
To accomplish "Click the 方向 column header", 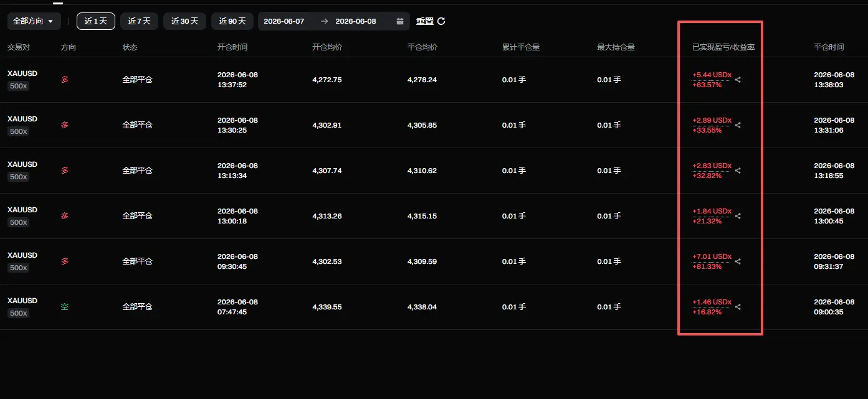I will 69,47.
